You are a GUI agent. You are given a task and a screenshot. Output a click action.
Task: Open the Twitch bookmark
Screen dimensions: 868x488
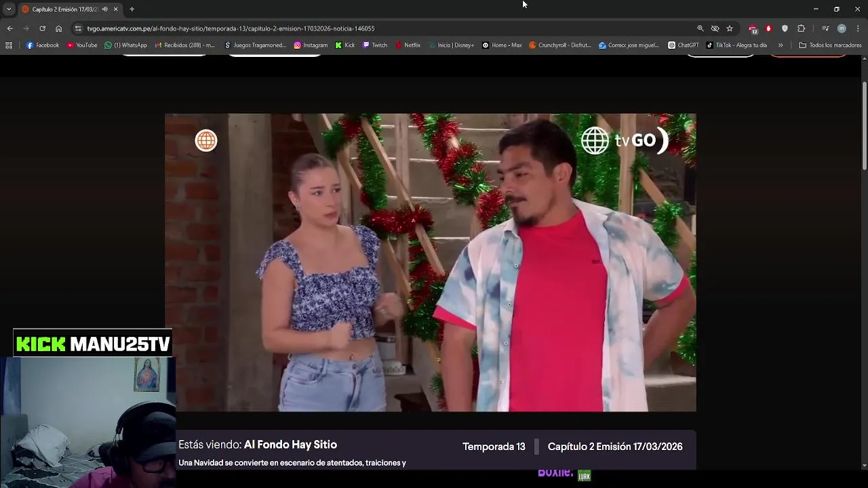tap(375, 45)
